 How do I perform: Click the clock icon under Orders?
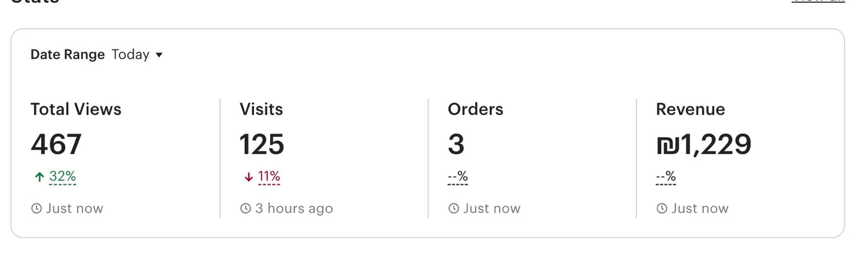pos(454,208)
